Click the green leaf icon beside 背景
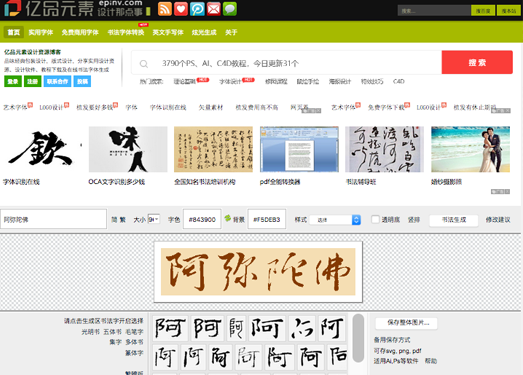The height and width of the screenshot is (375, 523). [x=228, y=218]
